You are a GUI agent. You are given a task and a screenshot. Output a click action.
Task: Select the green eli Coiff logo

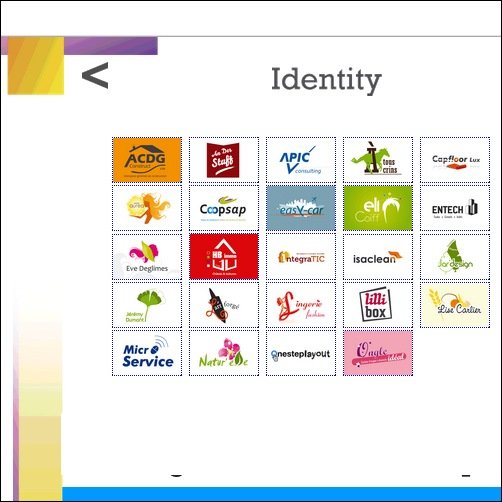point(378,208)
